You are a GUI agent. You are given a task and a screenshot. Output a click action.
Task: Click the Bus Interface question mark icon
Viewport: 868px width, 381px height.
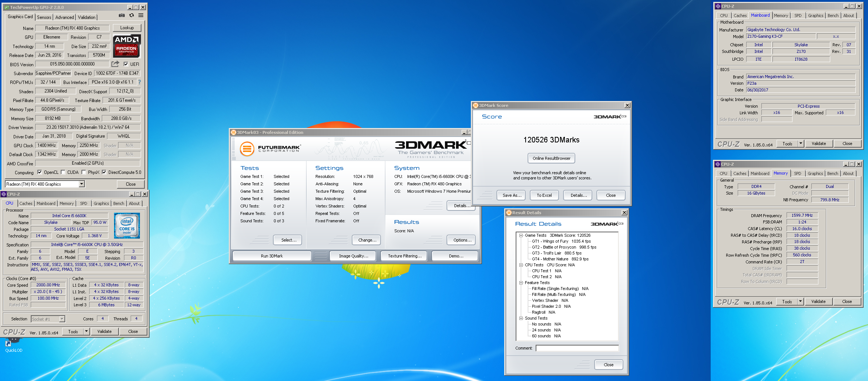(x=140, y=82)
